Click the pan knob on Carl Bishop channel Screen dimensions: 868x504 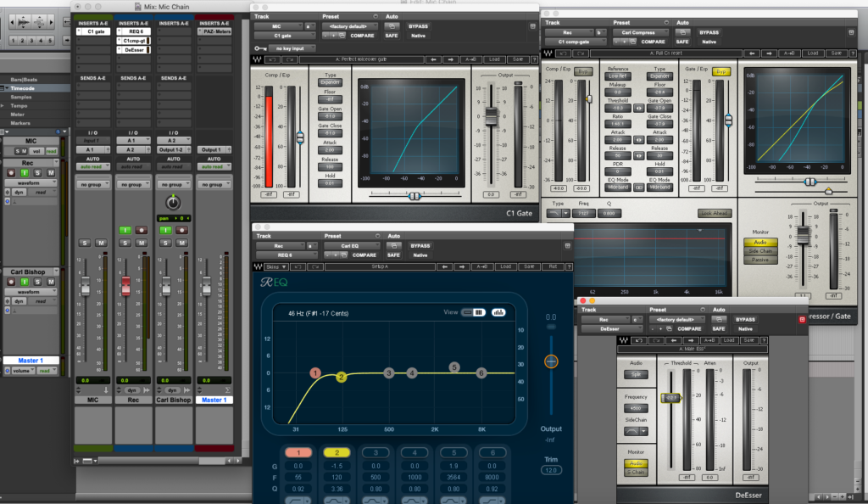(173, 203)
